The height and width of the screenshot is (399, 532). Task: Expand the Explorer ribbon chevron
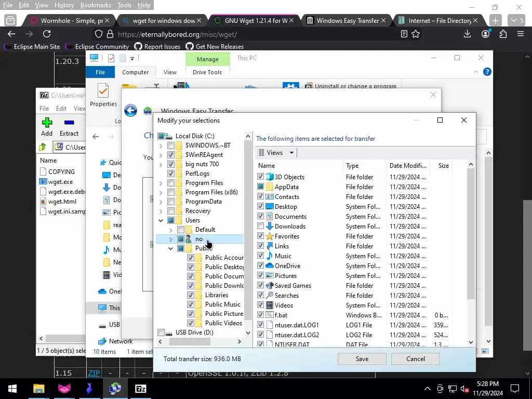pyautogui.click(x=476, y=72)
